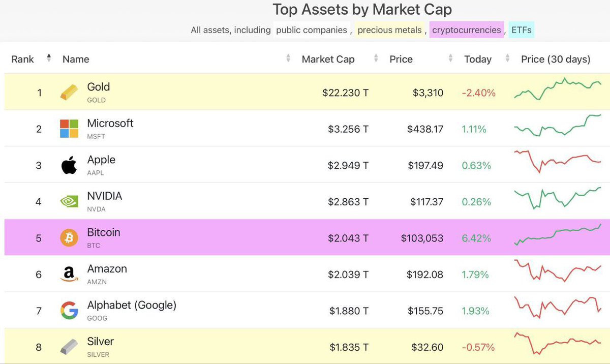Screen dimensions: 610x364
Task: Toggle the precious metals filter tag
Action: click(x=390, y=30)
